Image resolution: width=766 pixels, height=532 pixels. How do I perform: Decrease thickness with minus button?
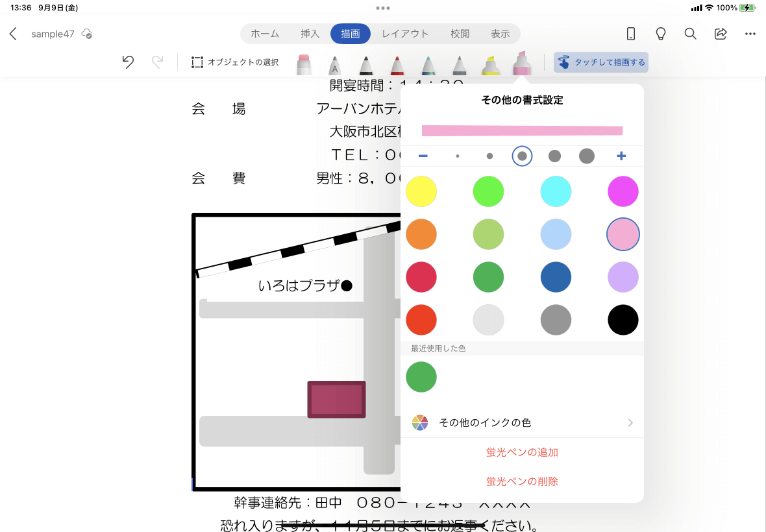point(423,156)
